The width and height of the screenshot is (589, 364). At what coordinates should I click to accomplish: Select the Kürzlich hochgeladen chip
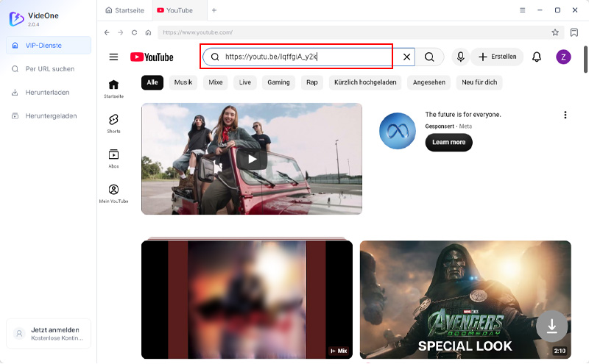[x=365, y=82]
